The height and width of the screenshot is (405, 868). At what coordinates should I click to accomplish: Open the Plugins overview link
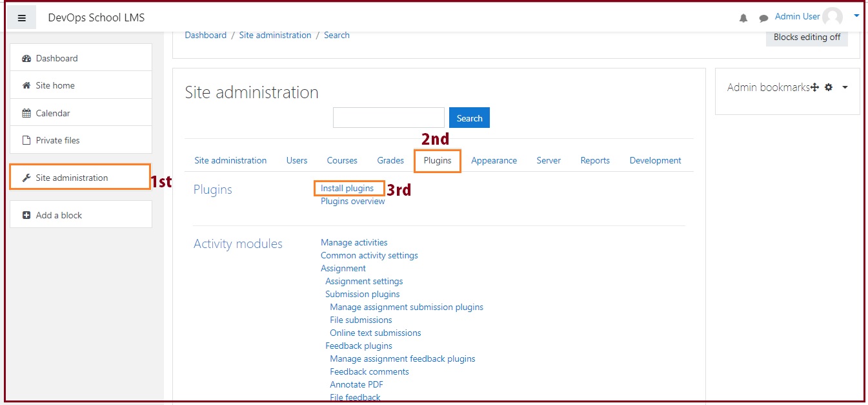tap(352, 201)
